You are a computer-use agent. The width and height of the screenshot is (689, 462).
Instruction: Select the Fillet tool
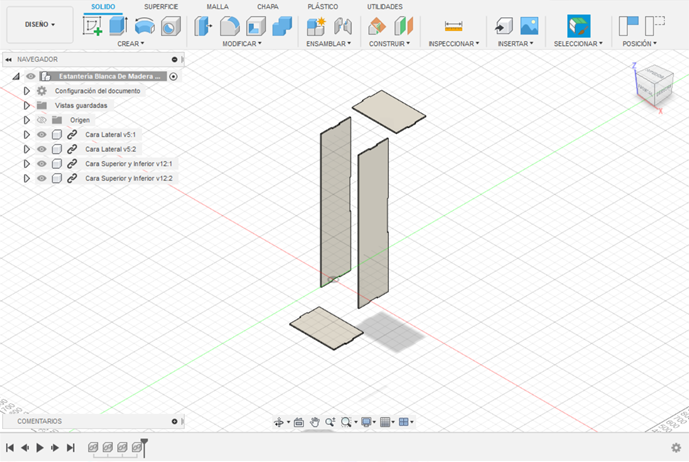tap(229, 26)
